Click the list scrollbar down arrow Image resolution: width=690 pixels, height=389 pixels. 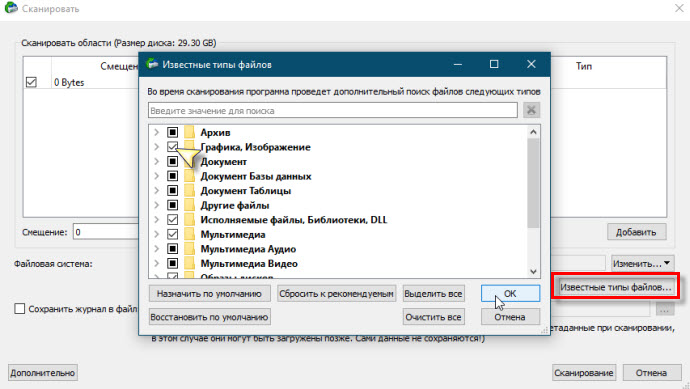point(533,272)
